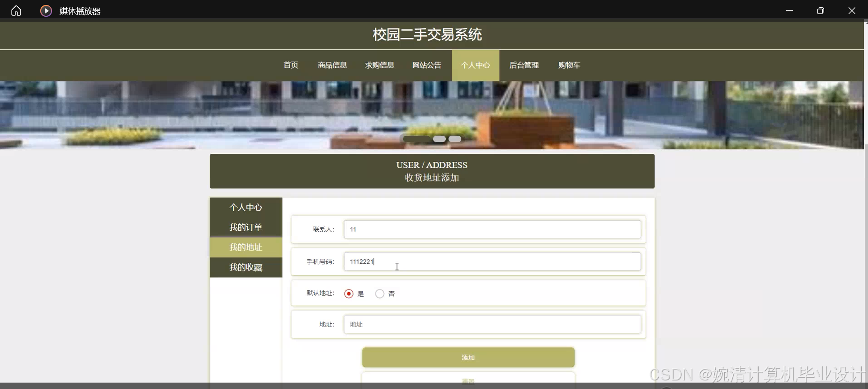Click the third banner carousel indicator

click(455, 139)
